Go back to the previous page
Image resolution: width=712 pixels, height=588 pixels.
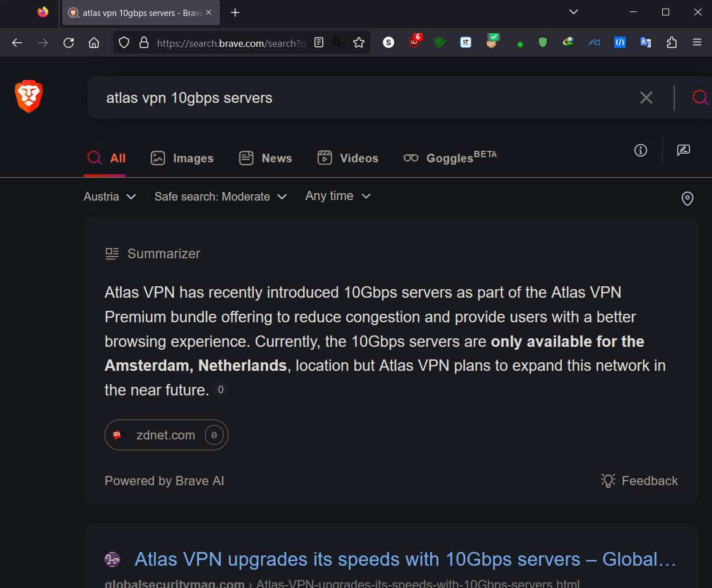click(17, 43)
